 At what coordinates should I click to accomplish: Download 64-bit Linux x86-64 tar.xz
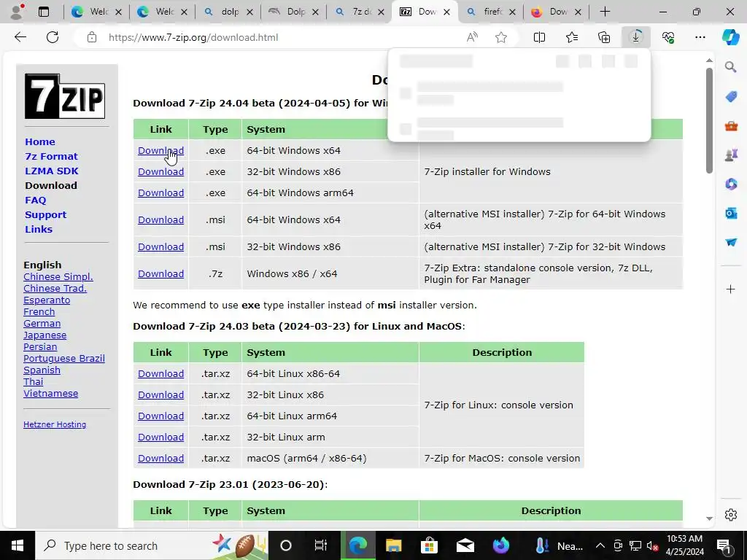tap(160, 374)
